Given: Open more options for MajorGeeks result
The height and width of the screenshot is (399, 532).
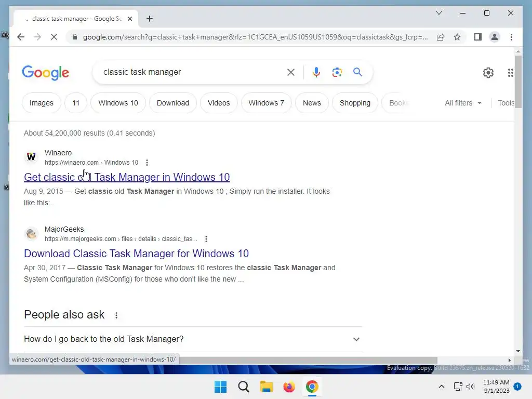Looking at the screenshot, I should (206, 239).
